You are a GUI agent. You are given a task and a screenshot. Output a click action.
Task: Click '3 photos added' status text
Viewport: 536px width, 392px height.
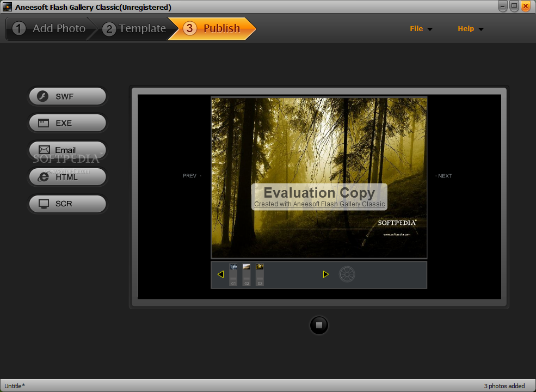(504, 386)
